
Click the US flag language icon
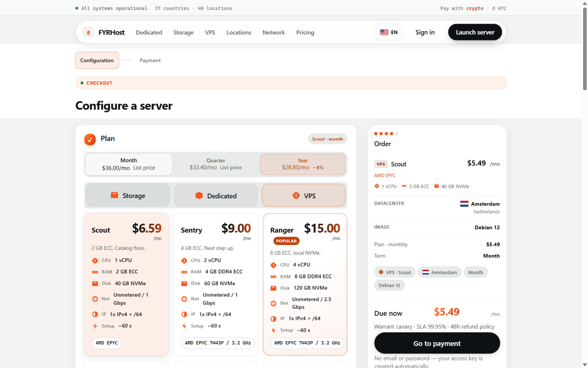point(384,32)
